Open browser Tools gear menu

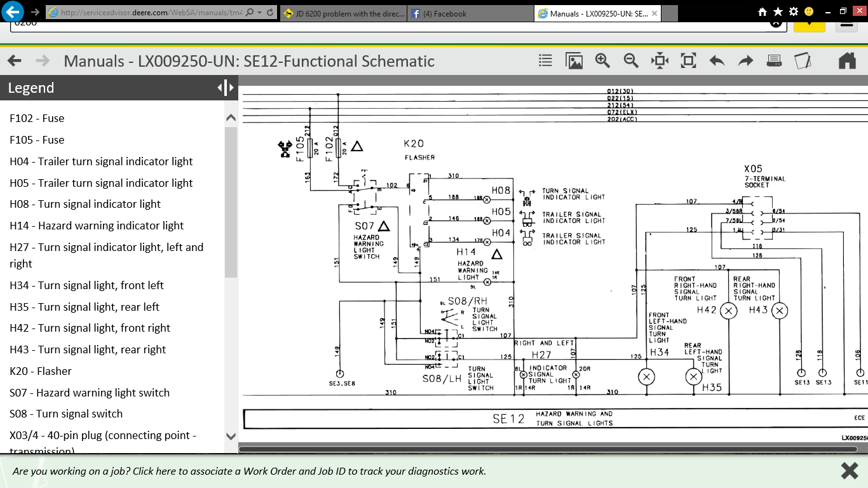[794, 11]
